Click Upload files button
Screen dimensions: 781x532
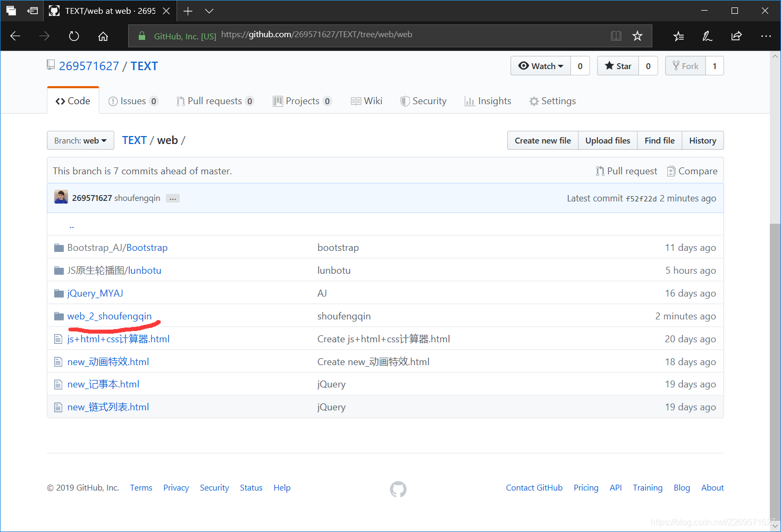click(x=608, y=140)
